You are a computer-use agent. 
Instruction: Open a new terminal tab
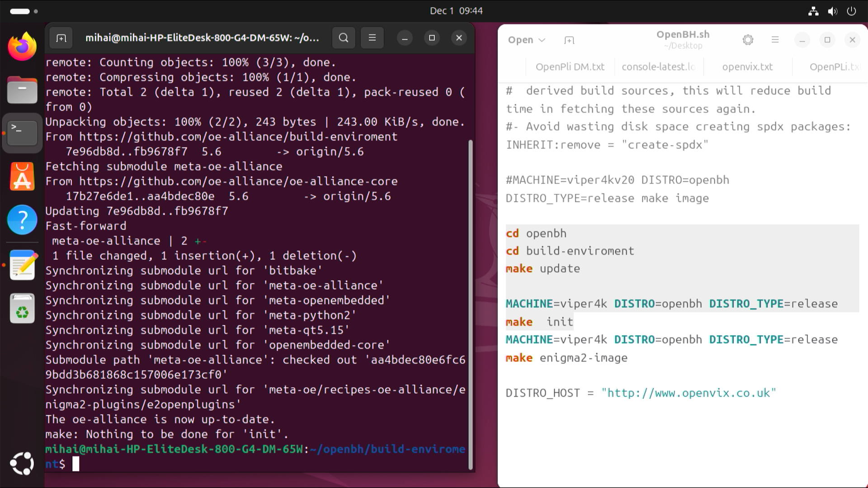pyautogui.click(x=61, y=38)
